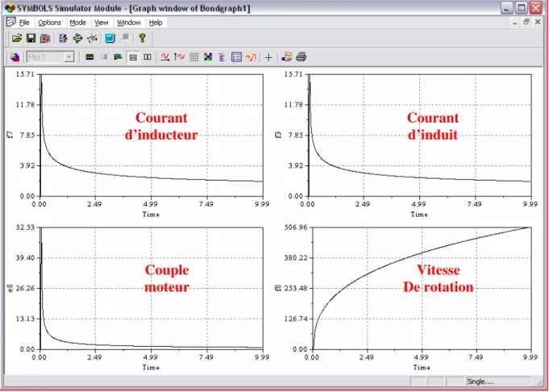Viewport: 549px width, 392px height.
Task: Click the 253.48 y-axis value
Action: [295, 288]
